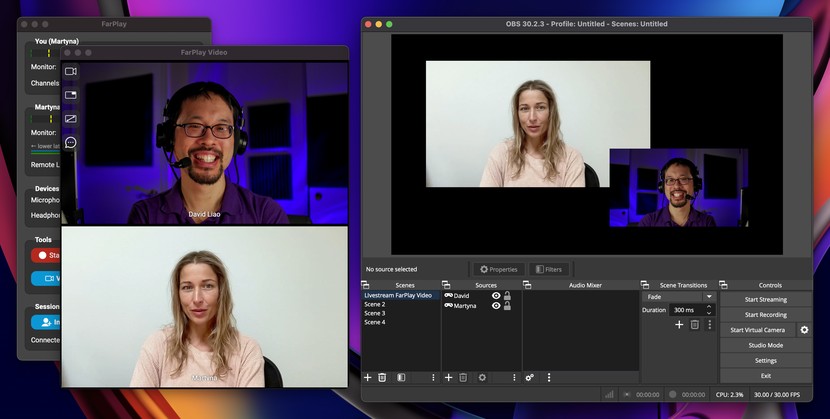Delete the selected source using the Sources trash icon

tap(463, 377)
